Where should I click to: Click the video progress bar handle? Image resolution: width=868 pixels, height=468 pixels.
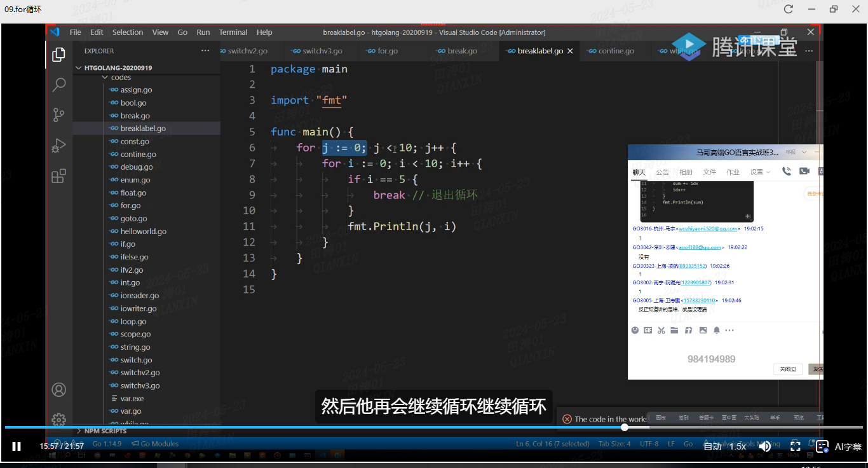coord(625,427)
